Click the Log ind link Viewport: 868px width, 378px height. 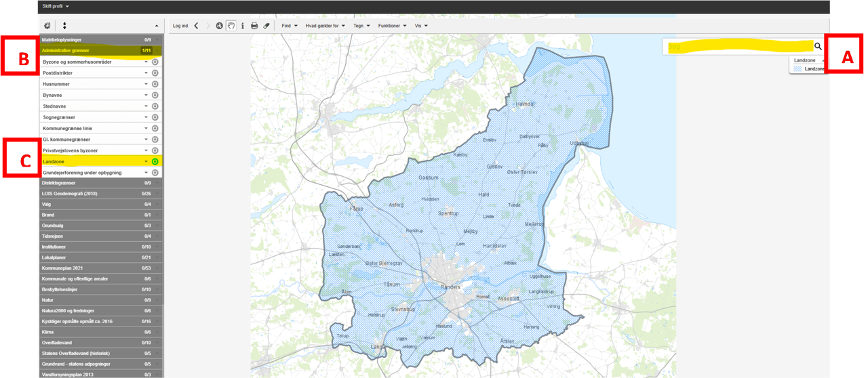coord(180,26)
